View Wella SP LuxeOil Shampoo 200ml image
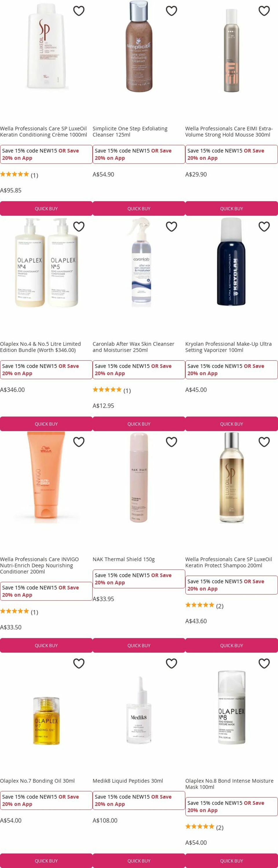 pyautogui.click(x=231, y=477)
